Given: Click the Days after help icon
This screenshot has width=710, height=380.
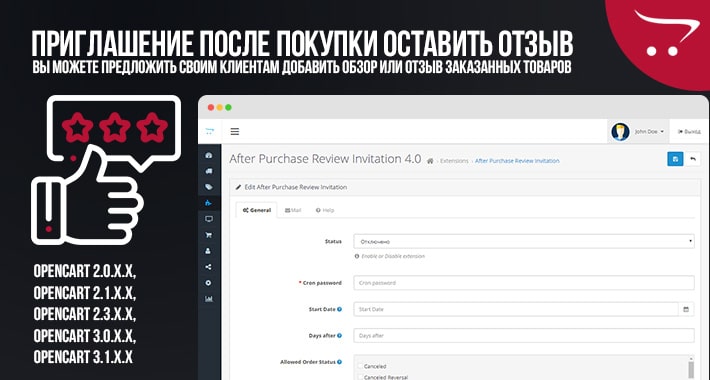Looking at the screenshot, I should click(339, 336).
